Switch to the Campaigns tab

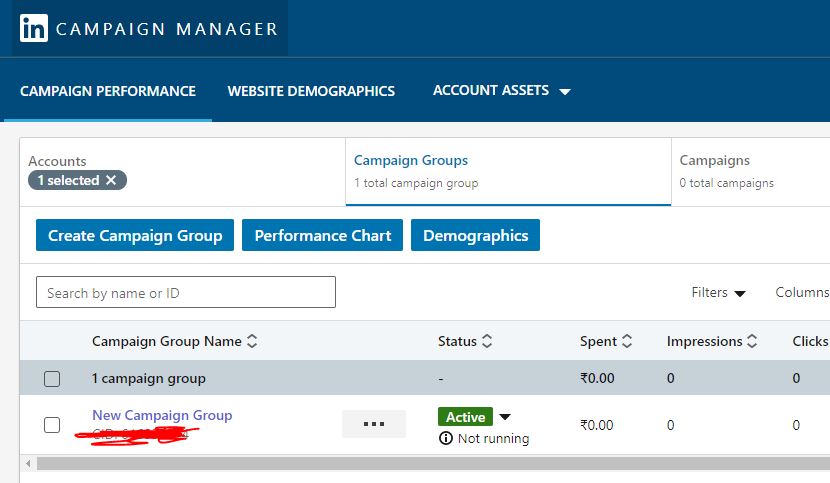[x=751, y=172]
